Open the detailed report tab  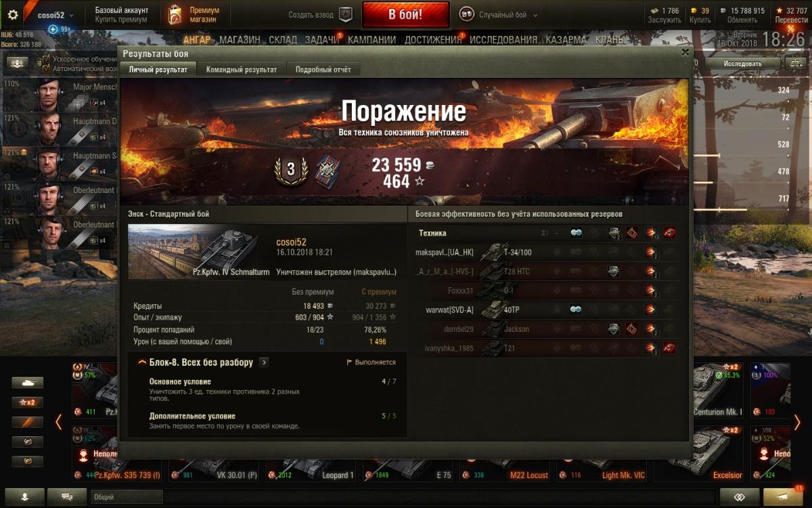[323, 70]
